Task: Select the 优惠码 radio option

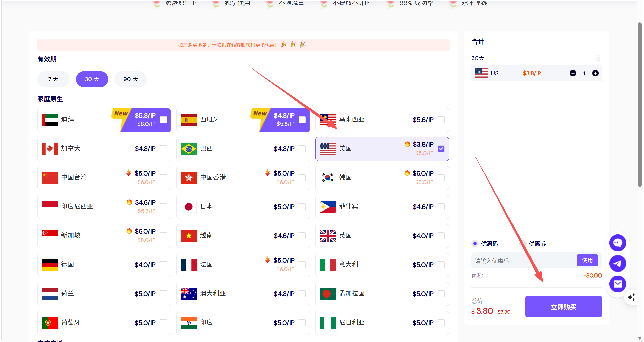Action: click(475, 244)
